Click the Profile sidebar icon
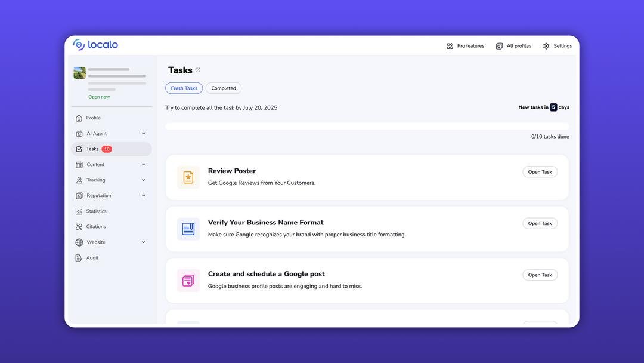Screen dimensions: 644x363 (79, 118)
